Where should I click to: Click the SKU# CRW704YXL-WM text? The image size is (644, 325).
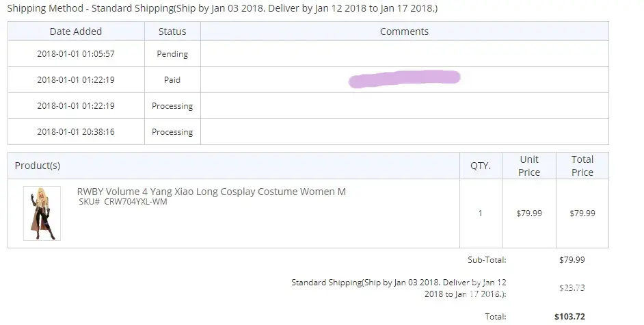click(122, 202)
